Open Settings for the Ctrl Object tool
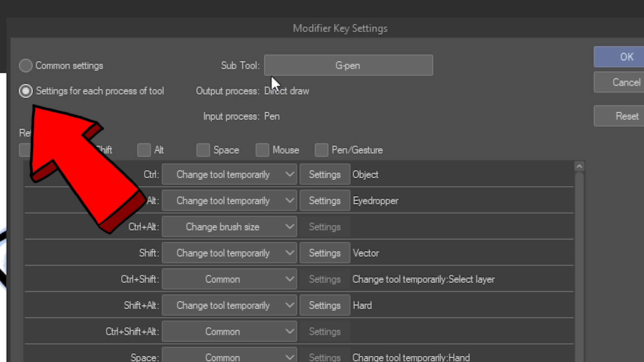Image resolution: width=644 pixels, height=362 pixels. coord(325,174)
